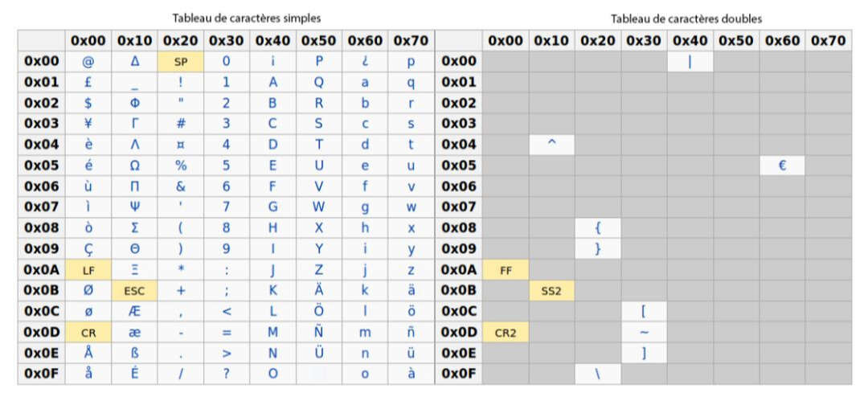Click the yellow SP cell
This screenshot has width=868, height=401.
click(x=181, y=62)
